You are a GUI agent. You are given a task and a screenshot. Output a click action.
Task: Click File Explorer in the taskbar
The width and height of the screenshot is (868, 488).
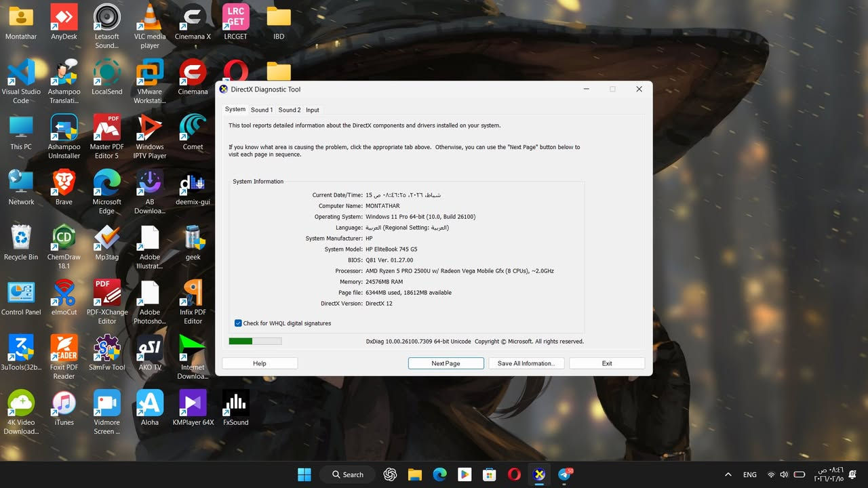pyautogui.click(x=415, y=474)
